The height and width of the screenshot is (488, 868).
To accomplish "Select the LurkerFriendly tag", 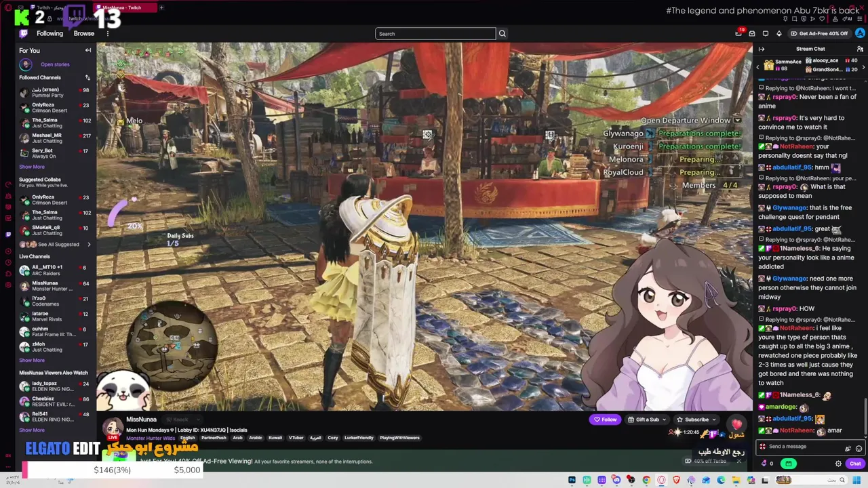I will coord(359,438).
